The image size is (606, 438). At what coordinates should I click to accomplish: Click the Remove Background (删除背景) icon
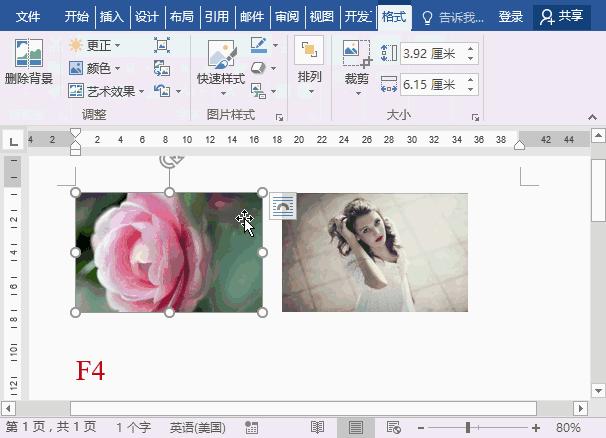coord(29,54)
